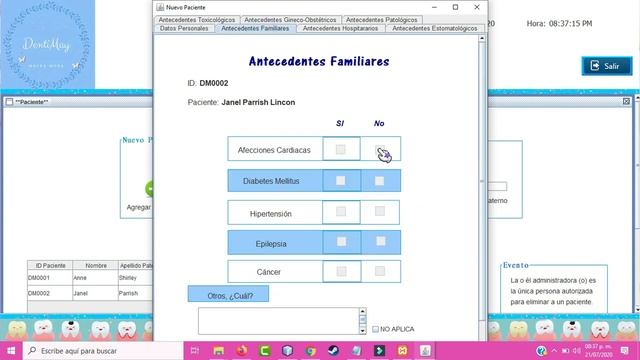Viewport: 640px width, 360px height.
Task: Click the Windows Start button
Action: 11,351
